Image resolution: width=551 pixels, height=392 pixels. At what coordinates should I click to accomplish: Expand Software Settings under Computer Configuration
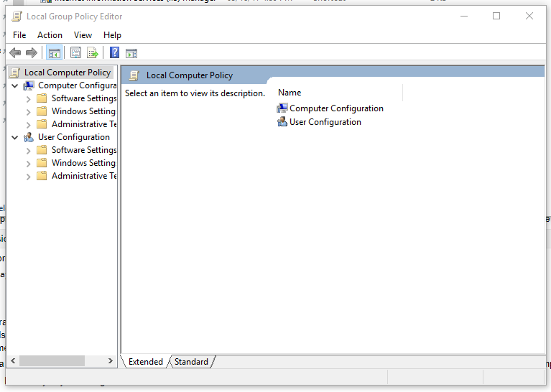click(29, 99)
